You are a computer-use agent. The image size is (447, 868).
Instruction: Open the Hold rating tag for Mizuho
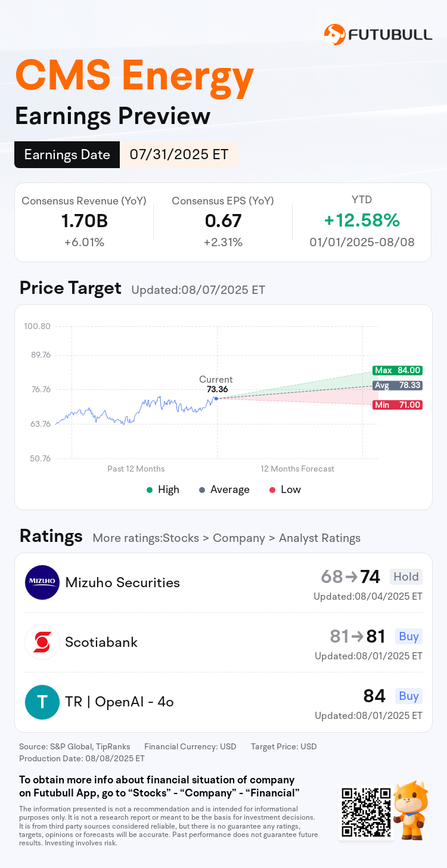pyautogui.click(x=406, y=576)
